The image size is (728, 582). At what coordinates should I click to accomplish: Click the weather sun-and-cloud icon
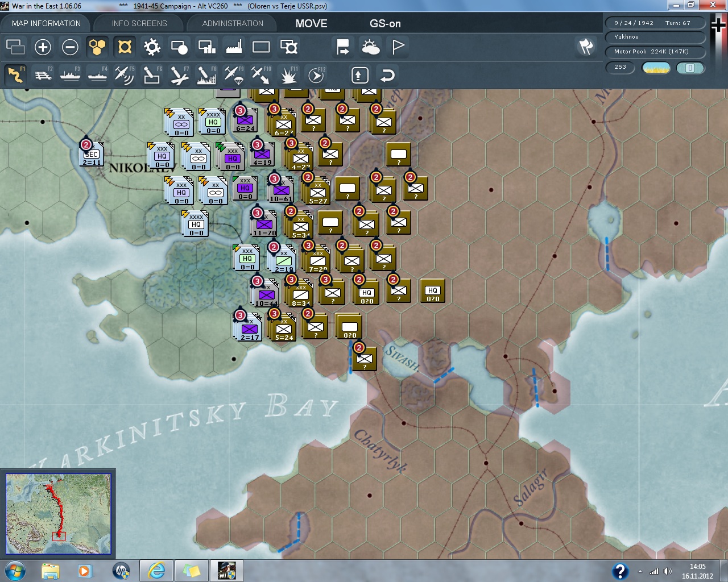tap(370, 47)
